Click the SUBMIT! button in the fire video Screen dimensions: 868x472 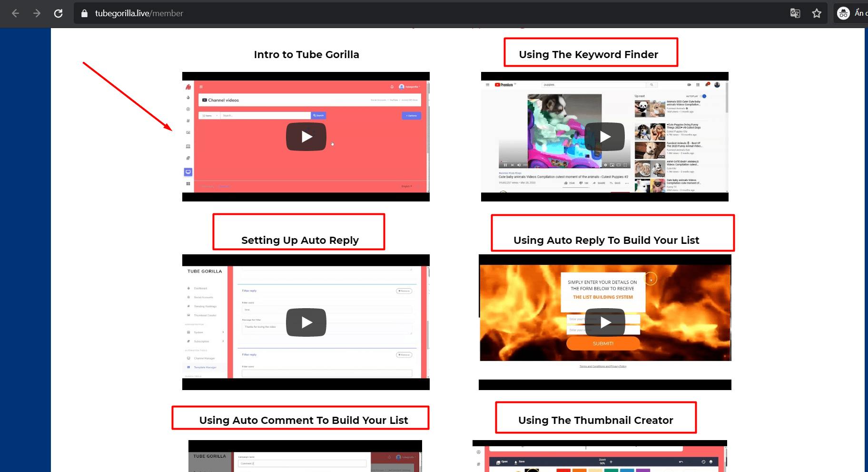pyautogui.click(x=603, y=343)
